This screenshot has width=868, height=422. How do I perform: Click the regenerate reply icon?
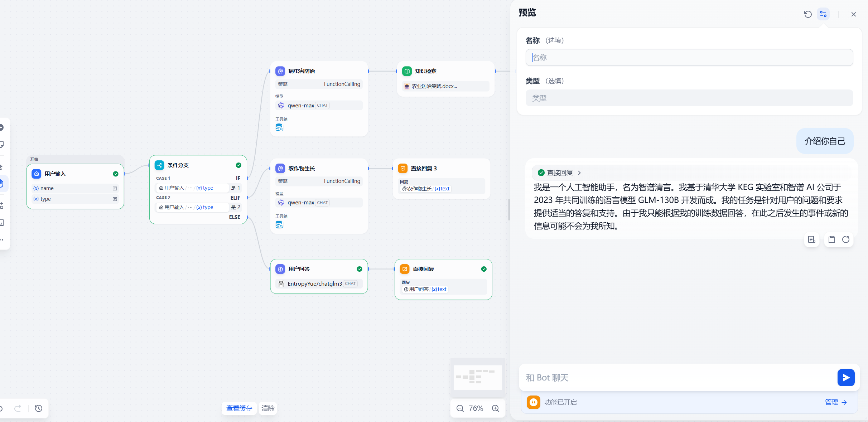coord(846,239)
